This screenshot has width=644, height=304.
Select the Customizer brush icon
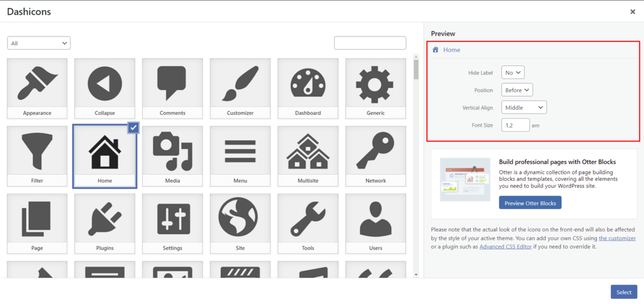[x=240, y=88]
